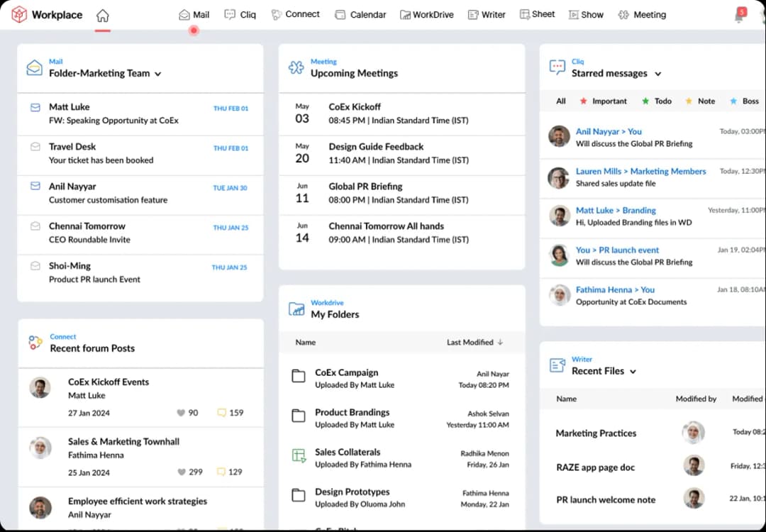Viewport: 766px width, 532px height.
Task: Click the Sales Collaterals spreadsheet icon
Action: [x=299, y=456]
